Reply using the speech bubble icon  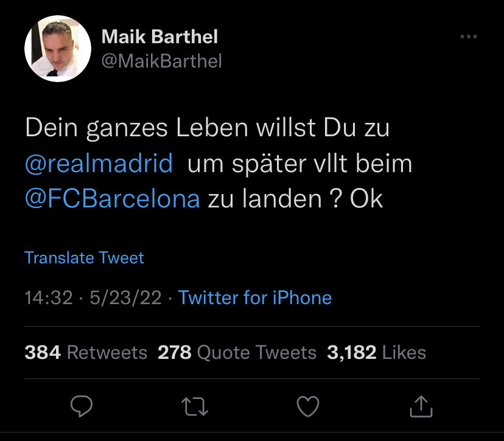coord(81,407)
